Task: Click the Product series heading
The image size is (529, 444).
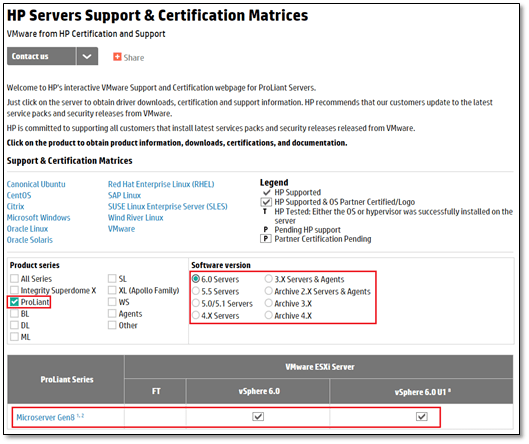Action: (x=34, y=265)
